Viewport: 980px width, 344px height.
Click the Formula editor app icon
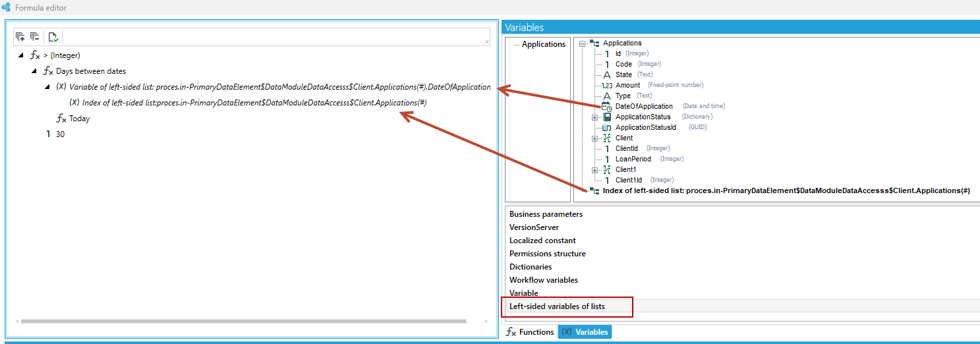point(6,8)
